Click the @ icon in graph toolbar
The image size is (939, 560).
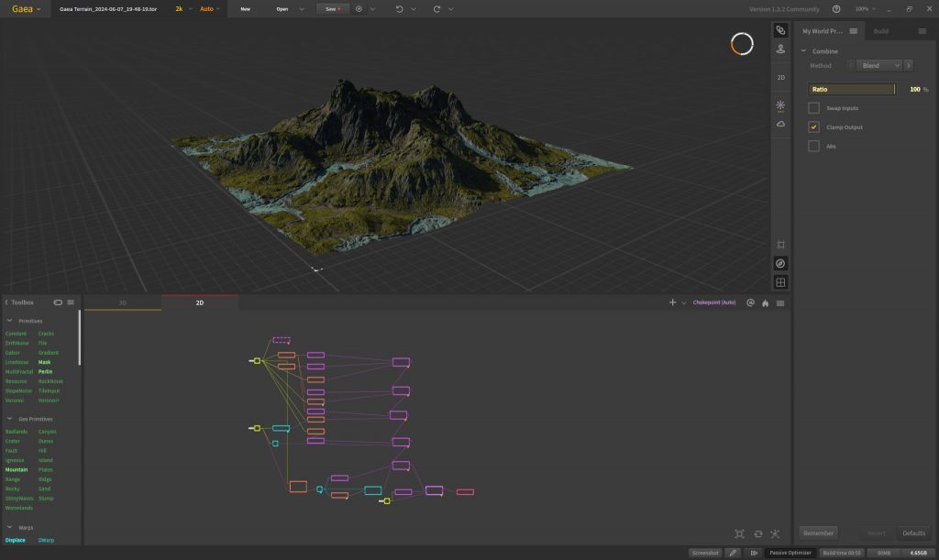tap(750, 302)
